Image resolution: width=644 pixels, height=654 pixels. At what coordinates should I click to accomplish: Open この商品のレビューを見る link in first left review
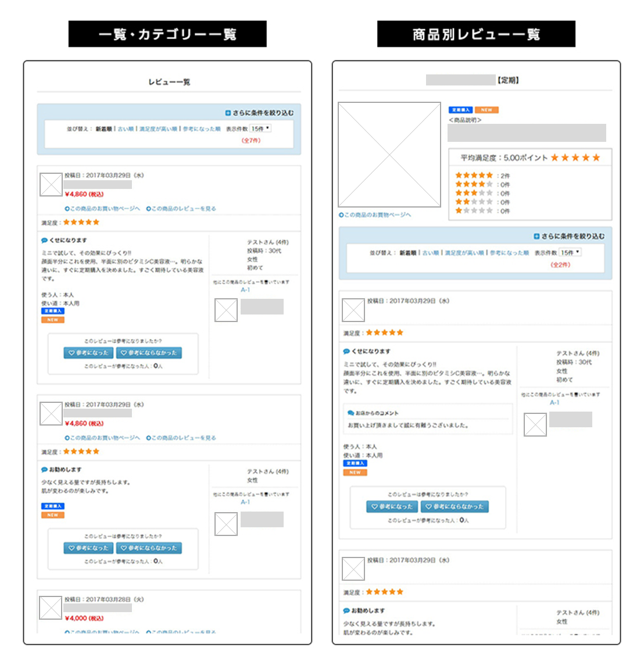181,209
